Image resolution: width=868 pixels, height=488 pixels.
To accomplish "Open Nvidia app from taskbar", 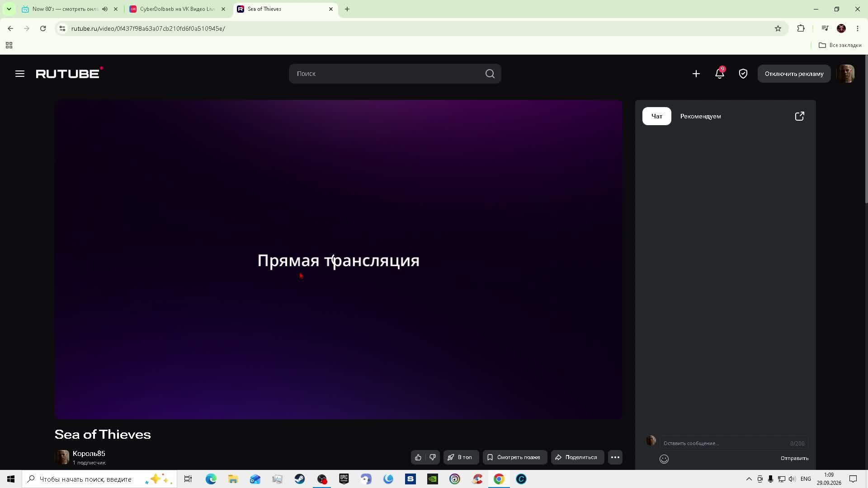I will point(433,479).
